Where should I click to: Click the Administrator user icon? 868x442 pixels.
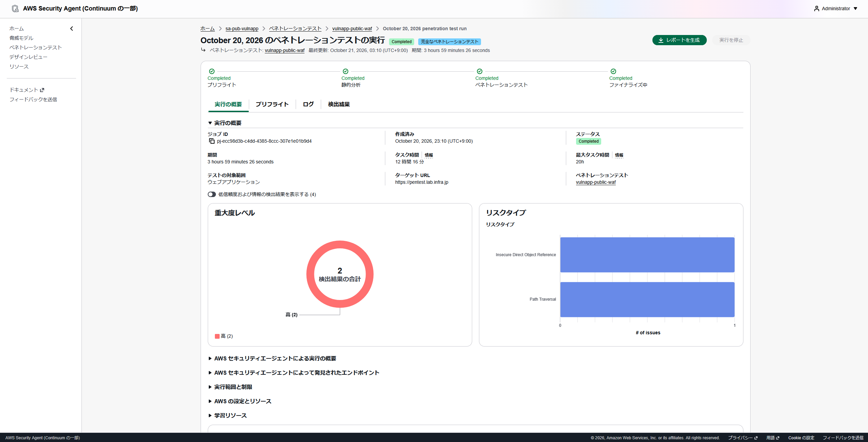(816, 8)
